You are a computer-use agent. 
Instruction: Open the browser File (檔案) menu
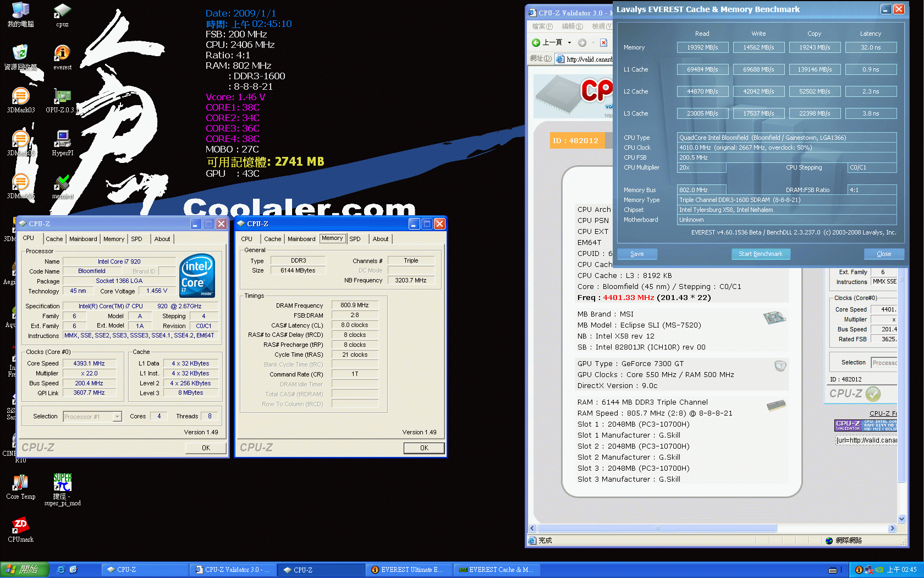pos(542,26)
